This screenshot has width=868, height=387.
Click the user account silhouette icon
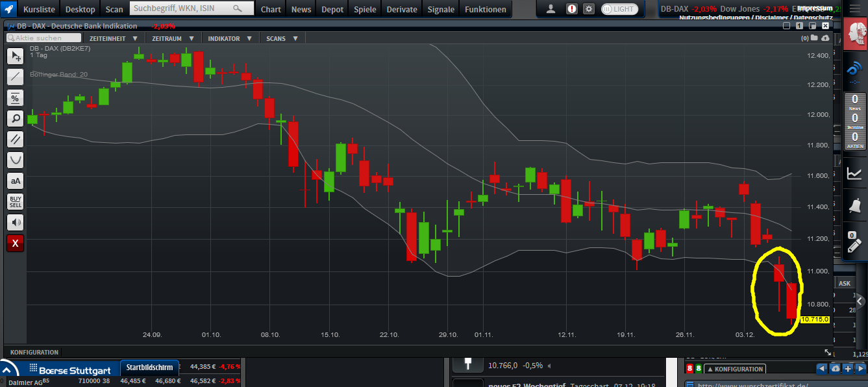552,8
